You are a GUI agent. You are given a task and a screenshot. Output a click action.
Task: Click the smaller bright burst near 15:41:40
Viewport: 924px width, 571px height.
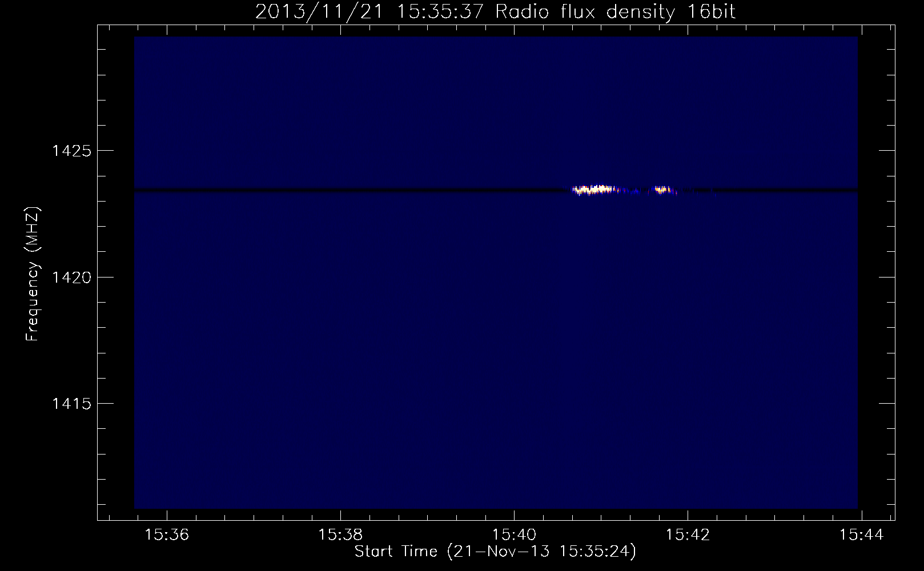pyautogui.click(x=663, y=190)
